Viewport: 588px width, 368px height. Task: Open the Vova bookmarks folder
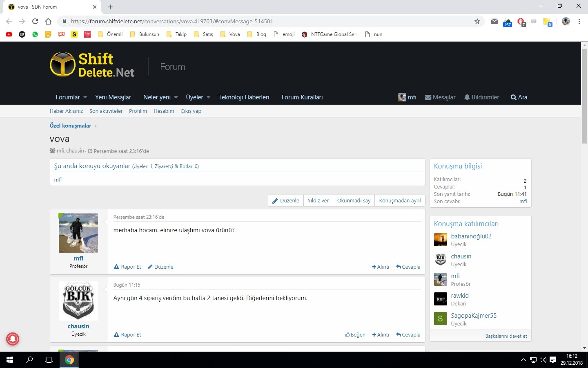[x=230, y=34]
